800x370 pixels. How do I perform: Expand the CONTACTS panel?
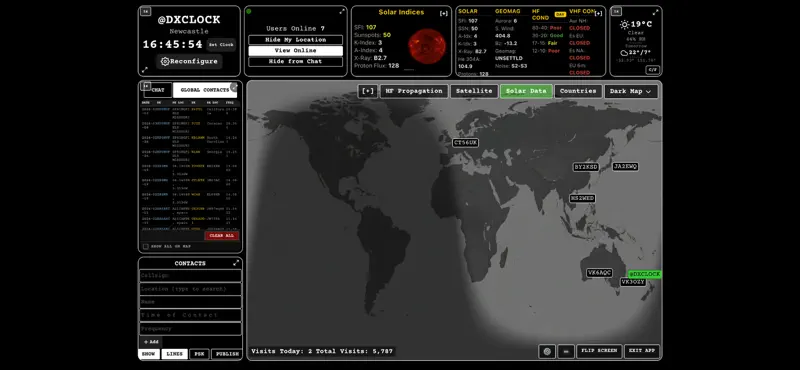236,263
